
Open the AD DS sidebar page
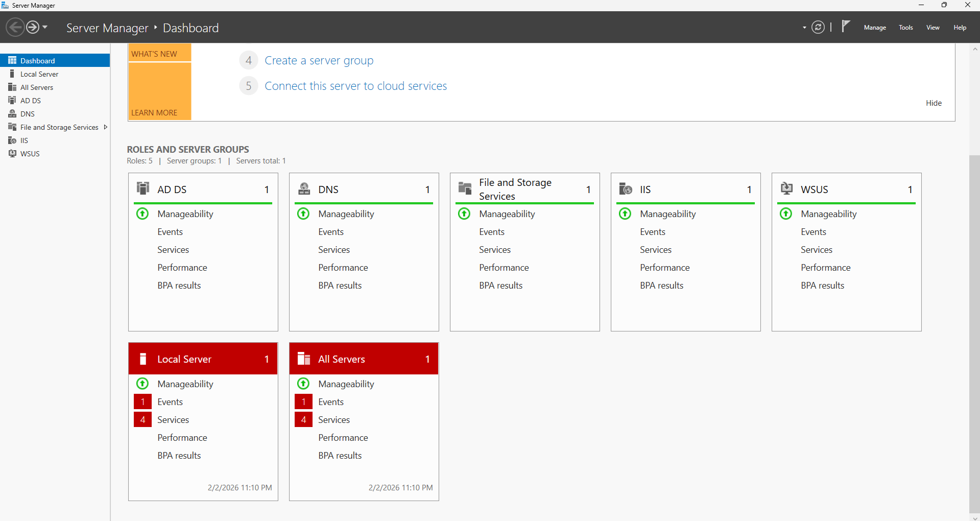[30, 100]
